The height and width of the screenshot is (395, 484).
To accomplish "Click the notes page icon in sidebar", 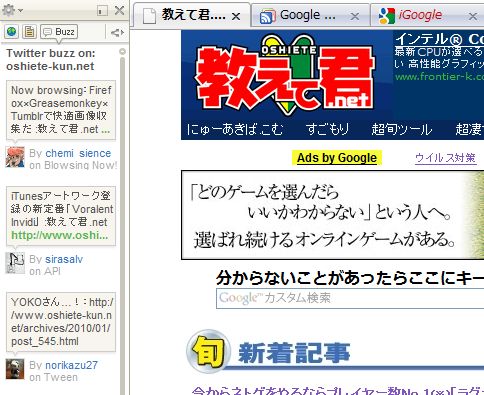I will pos(30,32).
